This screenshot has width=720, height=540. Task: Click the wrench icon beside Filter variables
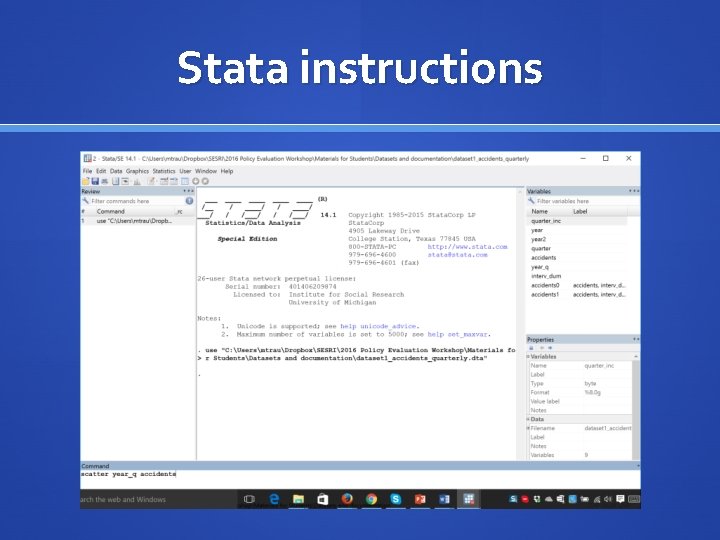coord(531,201)
